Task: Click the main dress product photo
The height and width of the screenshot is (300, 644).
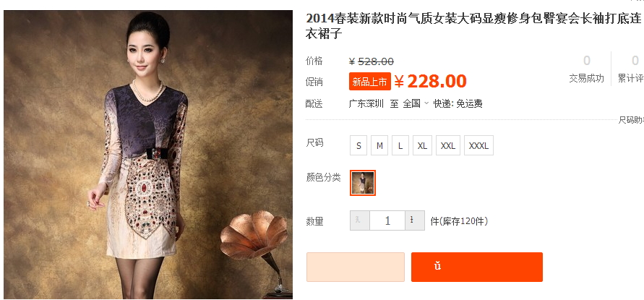Action: (x=148, y=155)
